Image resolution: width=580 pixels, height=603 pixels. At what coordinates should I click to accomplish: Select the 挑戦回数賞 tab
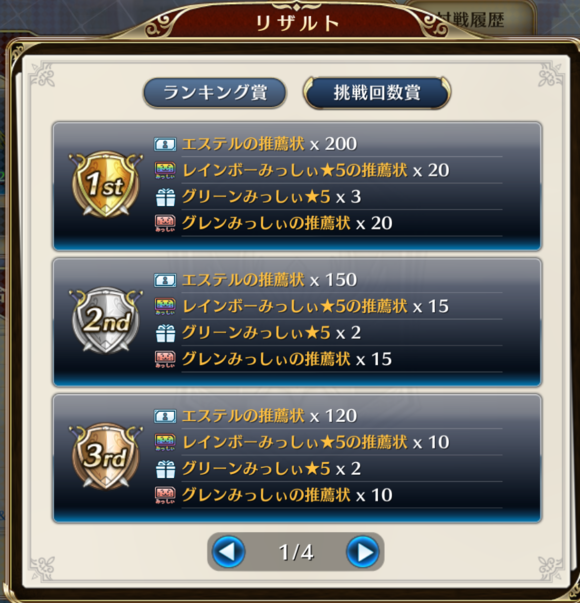point(377,93)
